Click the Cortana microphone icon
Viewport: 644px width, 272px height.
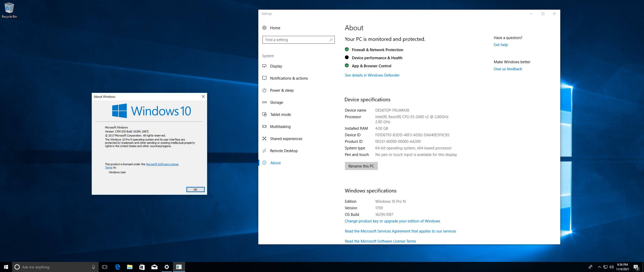coord(93,267)
